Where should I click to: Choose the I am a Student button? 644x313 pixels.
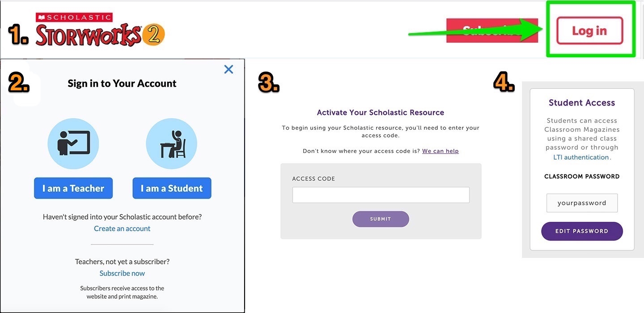[172, 188]
